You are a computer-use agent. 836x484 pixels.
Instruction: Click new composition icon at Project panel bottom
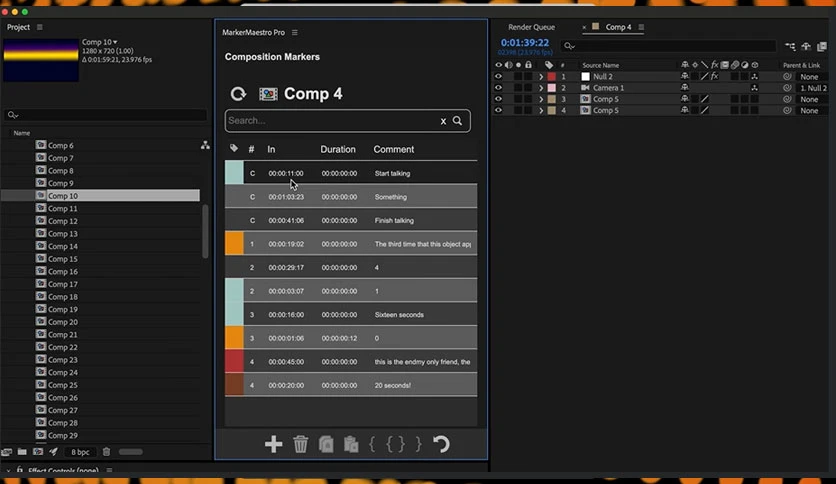pyautogui.click(x=38, y=451)
